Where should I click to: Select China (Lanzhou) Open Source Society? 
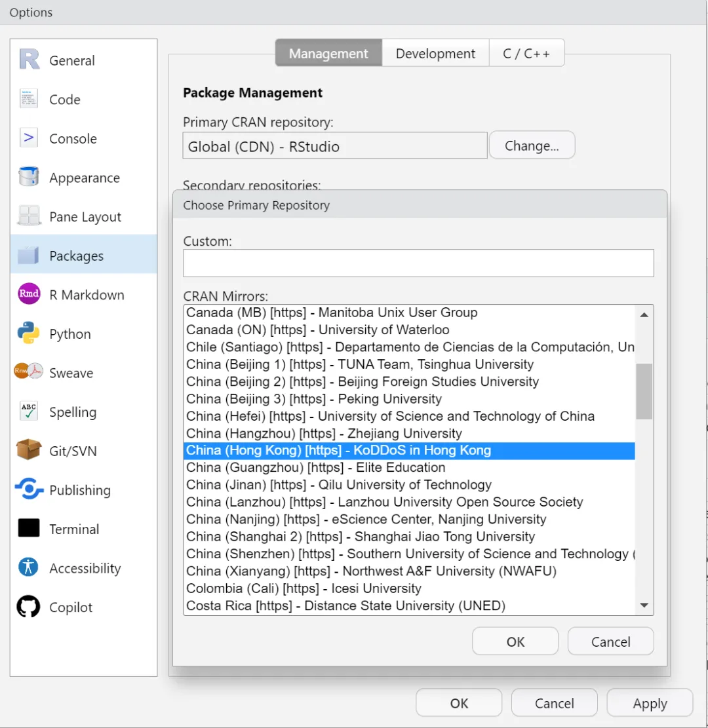409,502
